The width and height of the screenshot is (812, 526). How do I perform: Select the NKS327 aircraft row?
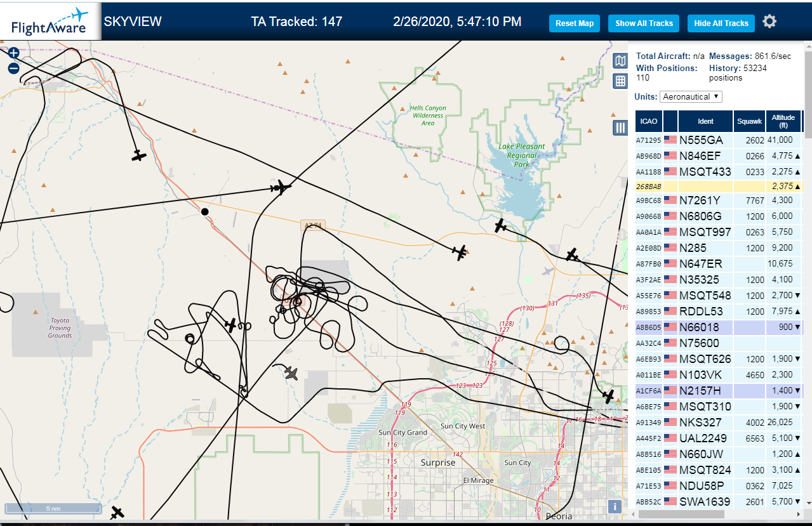tap(719, 422)
